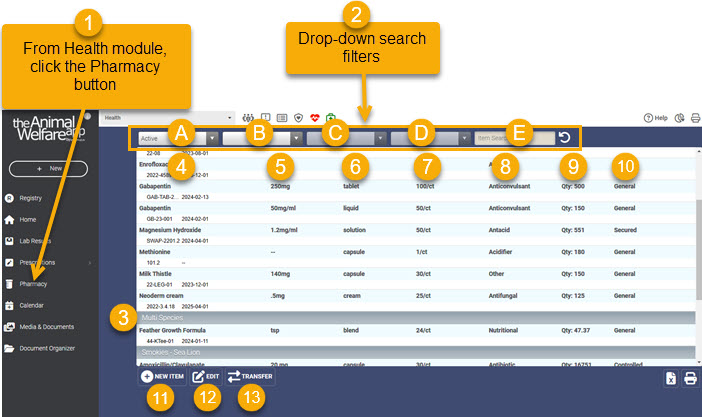
Task: Print the pharmacy list with the bottom printer icon
Action: 690,378
